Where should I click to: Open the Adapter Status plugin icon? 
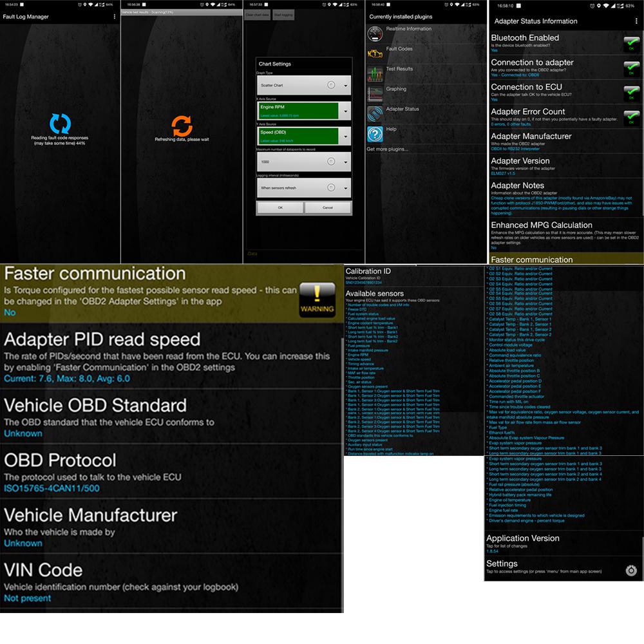375,114
